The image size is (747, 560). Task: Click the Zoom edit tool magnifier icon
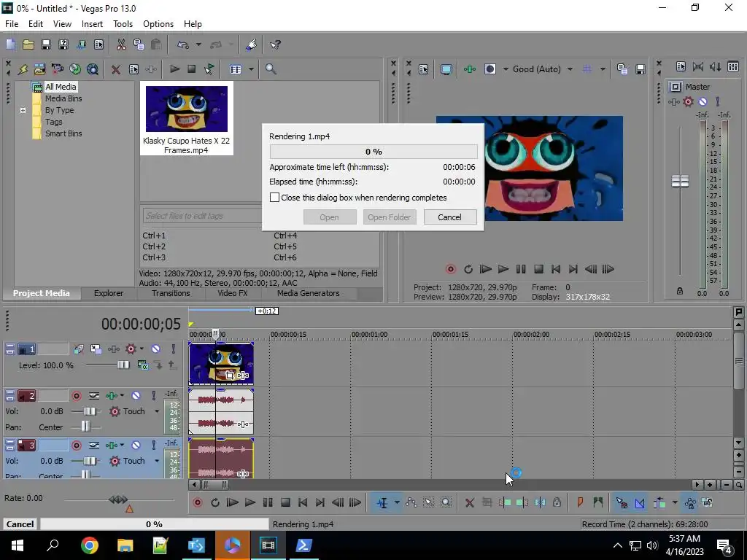coord(446,502)
